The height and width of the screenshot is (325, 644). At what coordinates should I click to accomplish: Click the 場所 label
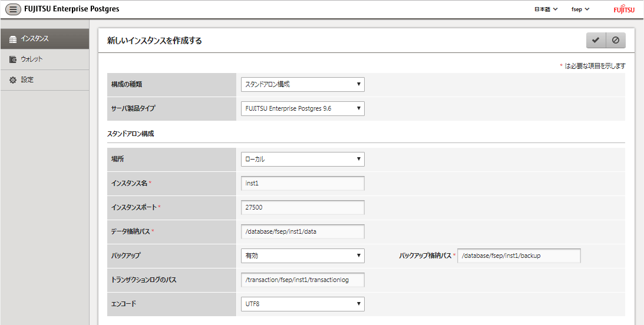(x=117, y=159)
